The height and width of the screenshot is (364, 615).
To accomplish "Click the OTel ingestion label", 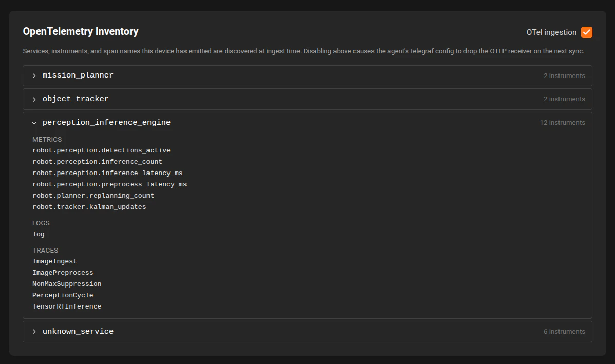I will pos(551,32).
